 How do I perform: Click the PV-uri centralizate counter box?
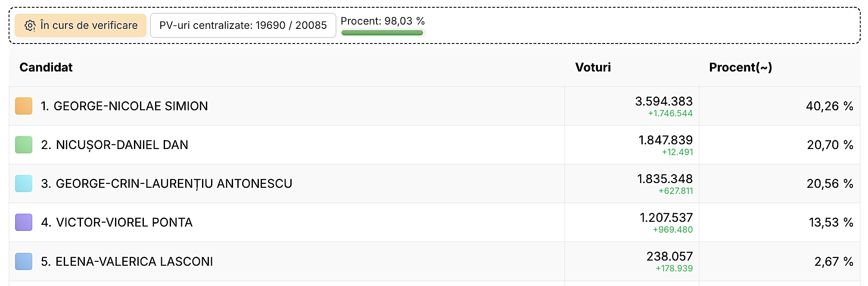click(x=243, y=25)
